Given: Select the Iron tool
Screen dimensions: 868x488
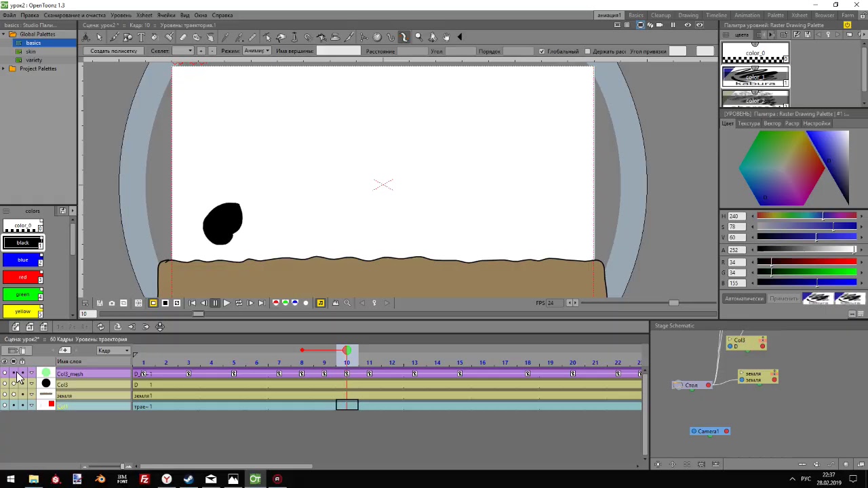Looking at the screenshot, I should [x=335, y=37].
